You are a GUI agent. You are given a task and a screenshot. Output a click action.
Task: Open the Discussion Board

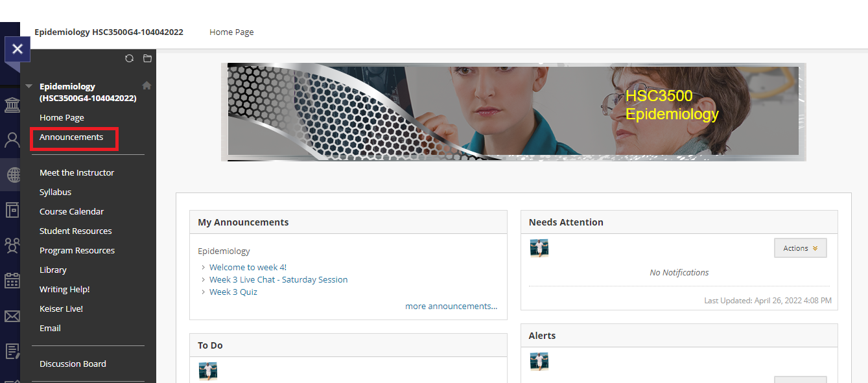tap(73, 364)
